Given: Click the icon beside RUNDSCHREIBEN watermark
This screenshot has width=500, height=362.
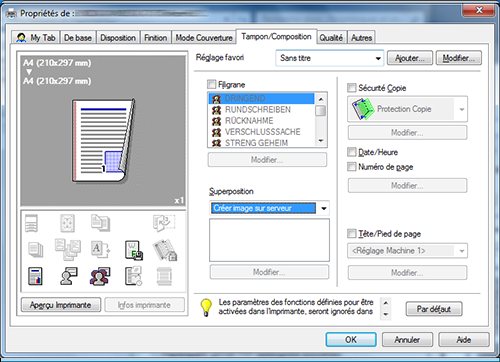Looking at the screenshot, I should [x=217, y=110].
